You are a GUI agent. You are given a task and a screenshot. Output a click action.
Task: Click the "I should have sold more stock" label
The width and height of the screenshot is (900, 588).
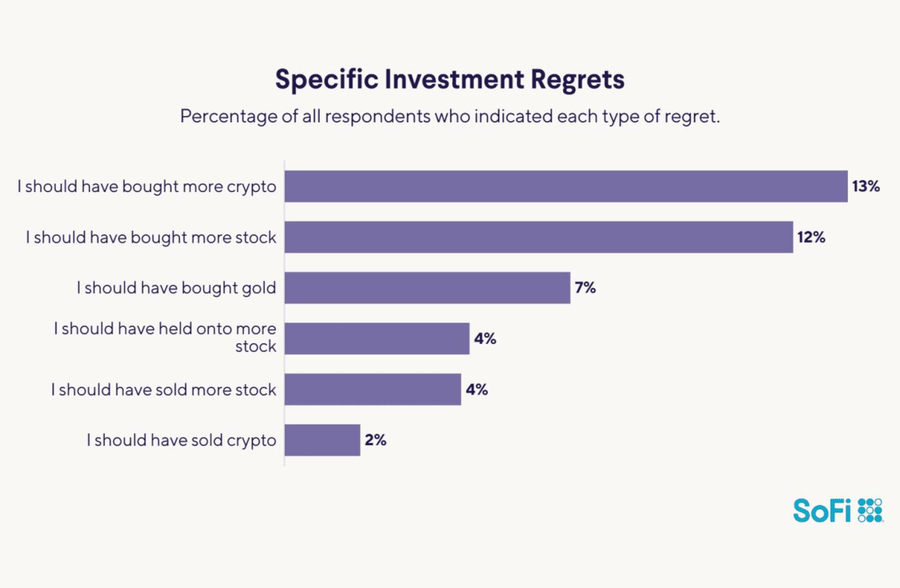click(x=164, y=389)
